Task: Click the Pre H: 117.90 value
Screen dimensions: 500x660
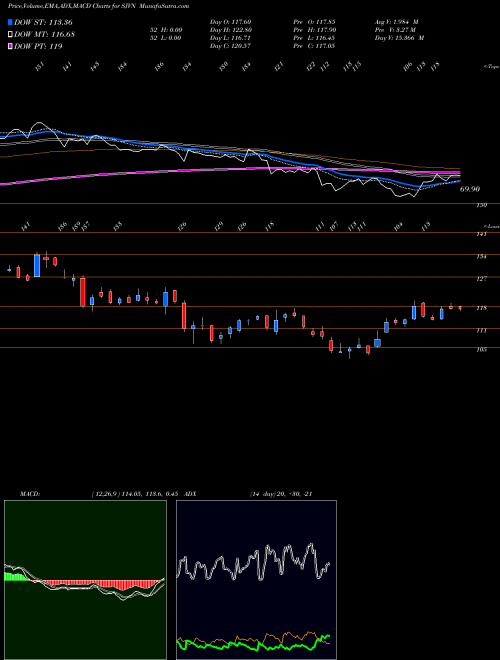Action: click(314, 30)
